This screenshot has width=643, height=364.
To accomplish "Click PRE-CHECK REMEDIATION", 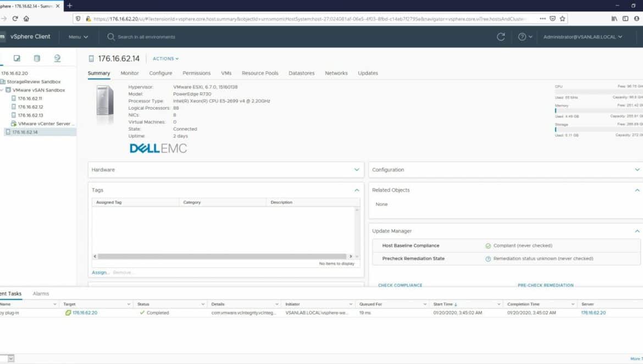I will click(545, 285).
